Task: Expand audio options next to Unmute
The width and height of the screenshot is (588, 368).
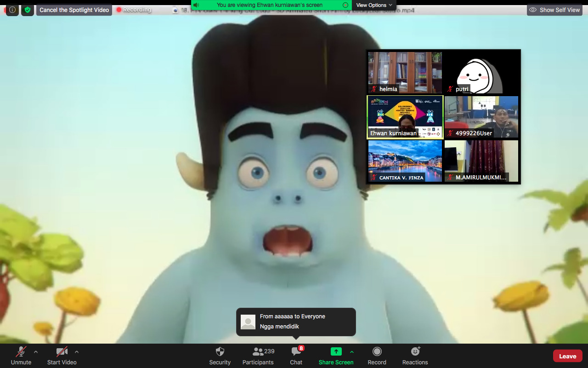Action: point(36,352)
